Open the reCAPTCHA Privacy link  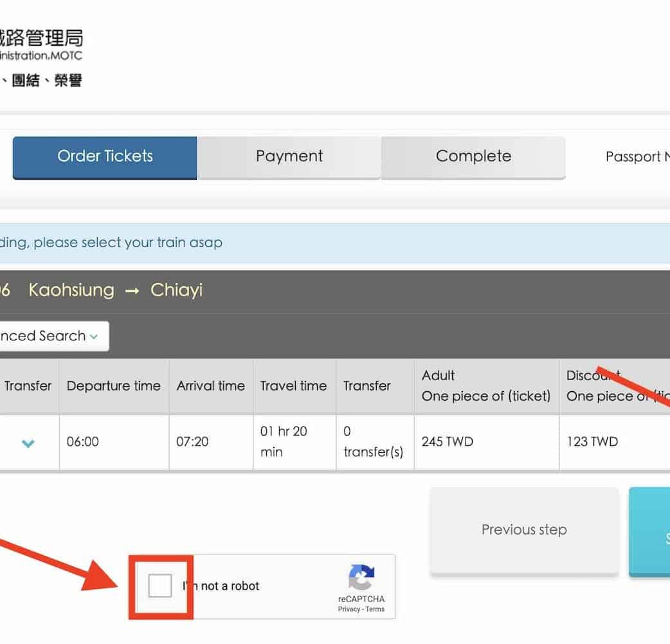click(349, 609)
